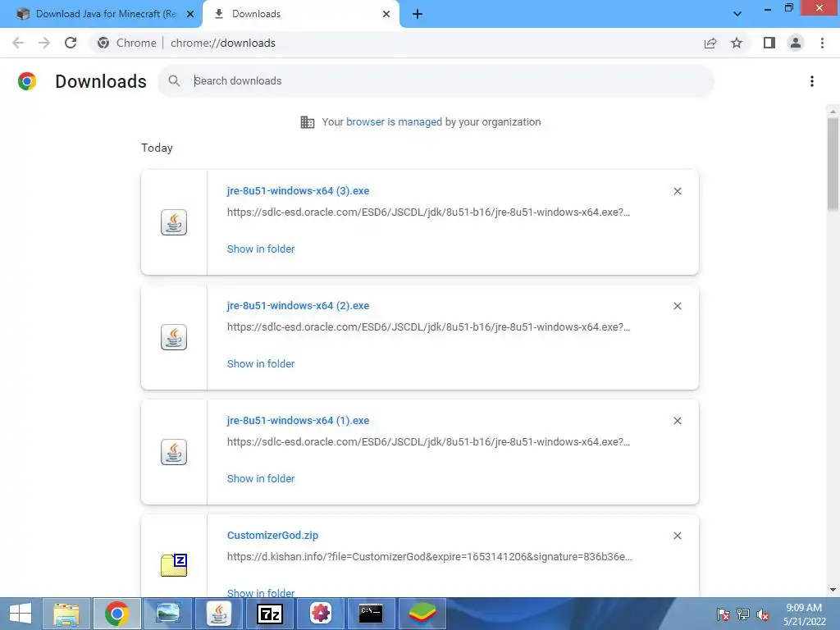Remove jre-8u51-windows-x64 (2).exe from list
Image resolution: width=840 pixels, height=630 pixels.
(x=678, y=306)
